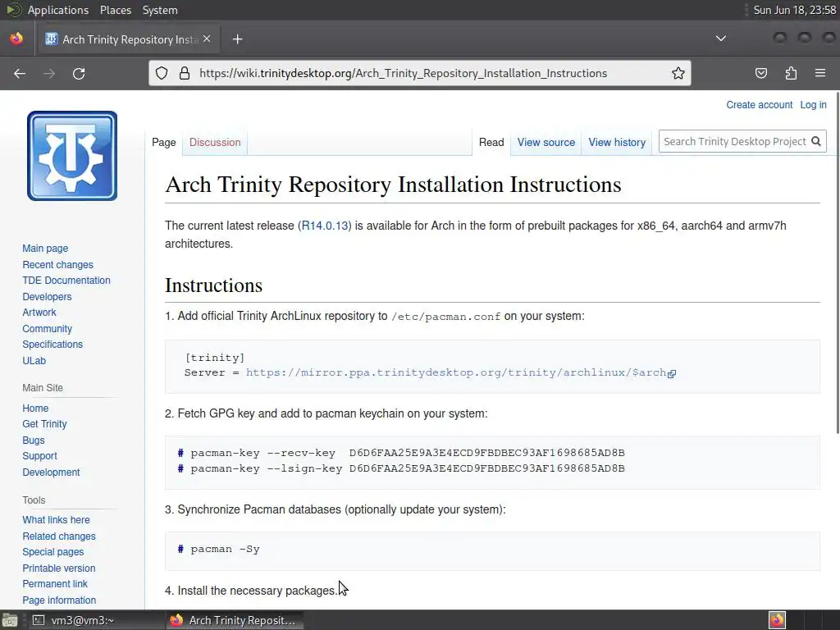
Task: Open Related changes tool link
Action: pos(59,536)
